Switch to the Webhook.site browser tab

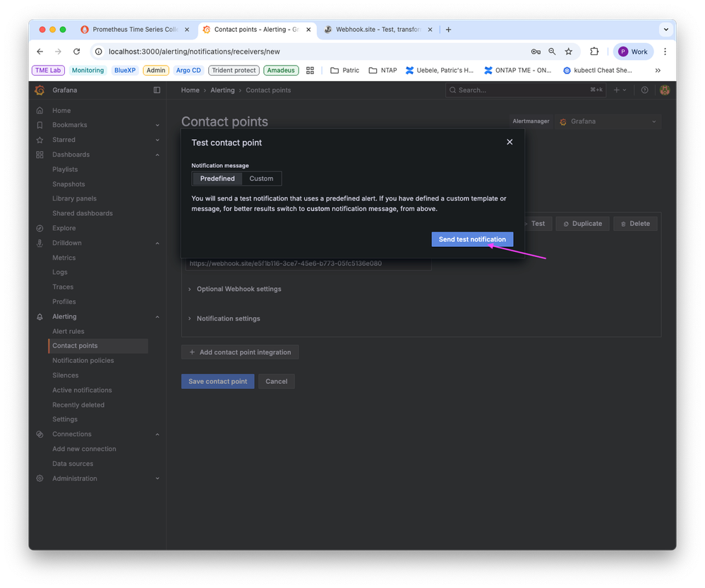(374, 30)
